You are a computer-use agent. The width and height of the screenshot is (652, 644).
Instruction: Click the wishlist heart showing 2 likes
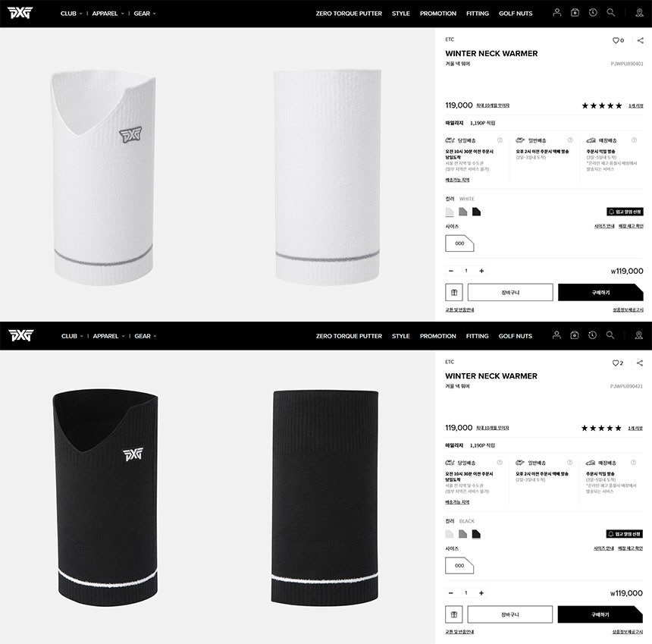(616, 363)
